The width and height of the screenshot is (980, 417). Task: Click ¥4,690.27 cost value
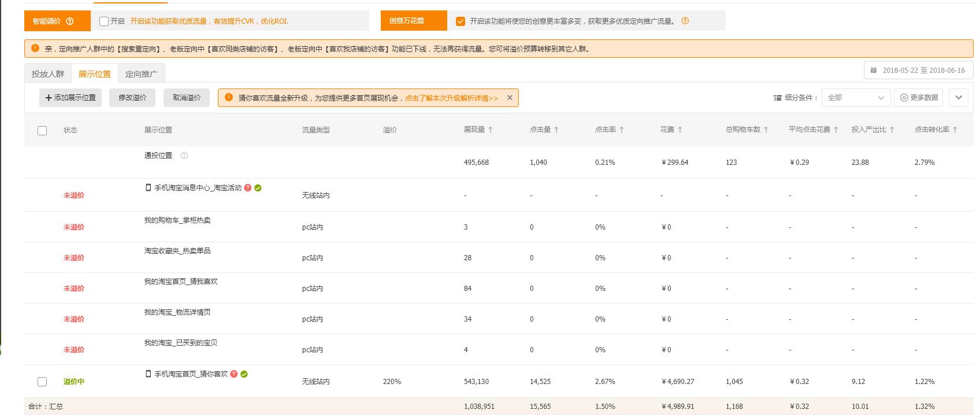678,382
